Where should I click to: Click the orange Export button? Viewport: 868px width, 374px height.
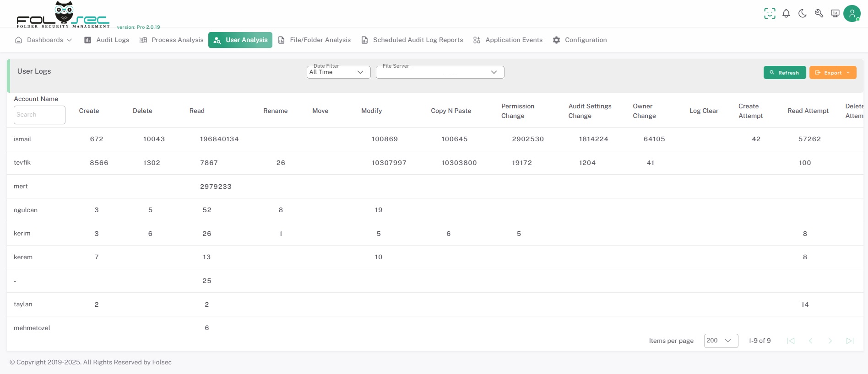pyautogui.click(x=832, y=73)
